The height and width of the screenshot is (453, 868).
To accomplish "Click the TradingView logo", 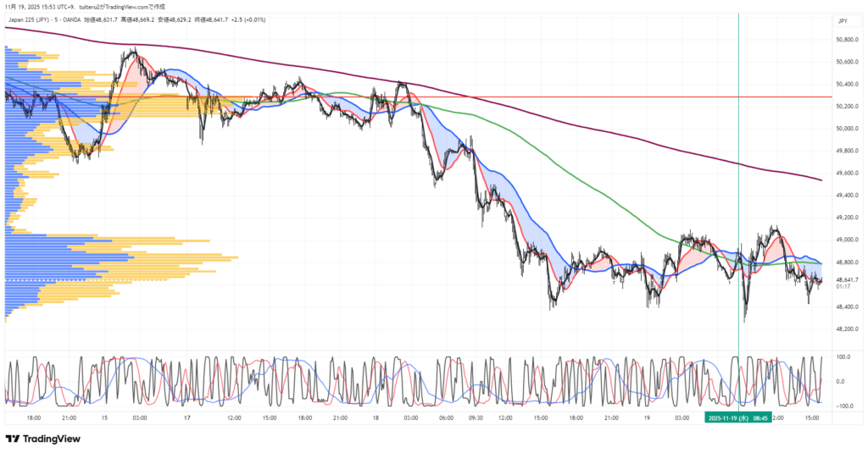I will [x=42, y=439].
